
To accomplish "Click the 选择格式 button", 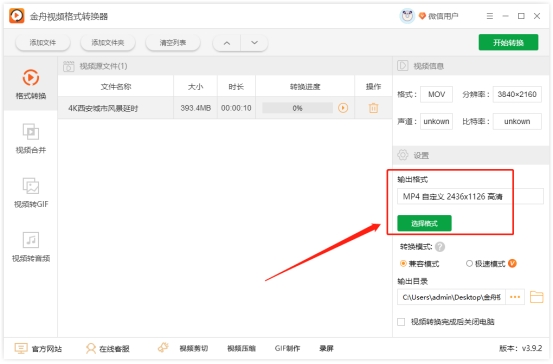I will click(x=424, y=223).
